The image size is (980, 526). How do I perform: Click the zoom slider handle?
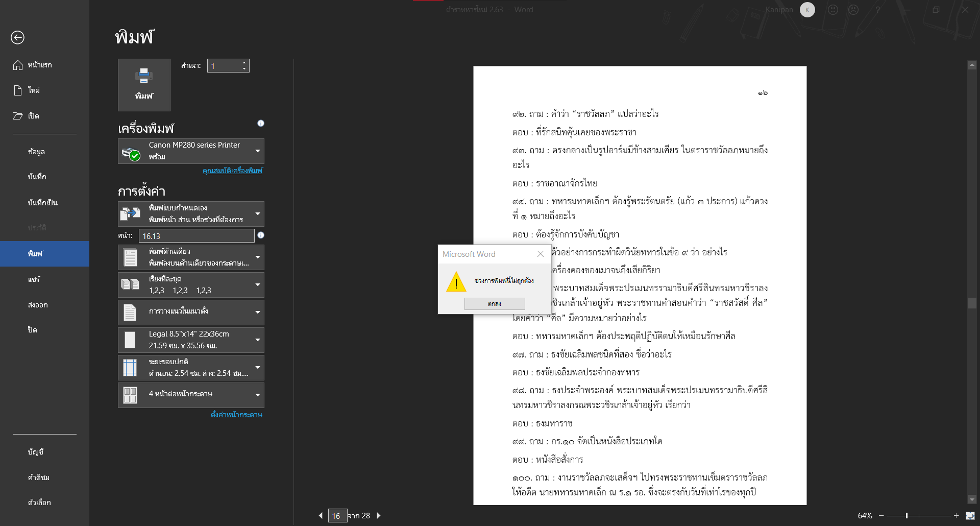point(906,516)
